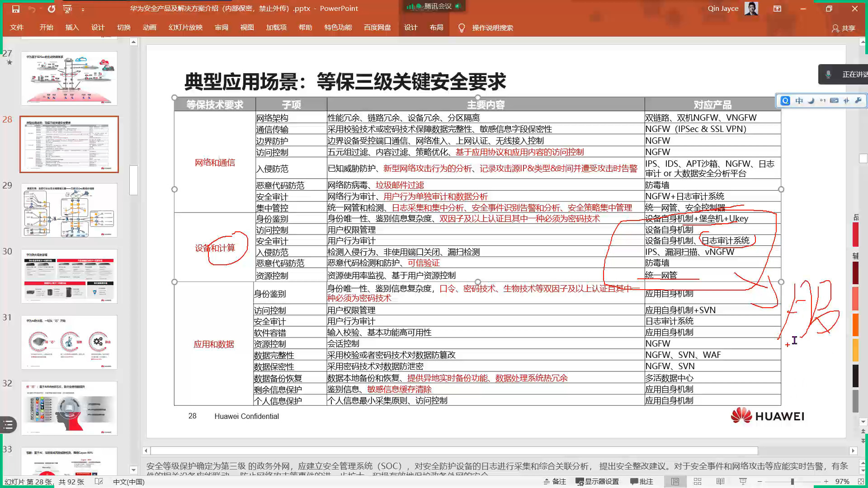
Task: Open the table tools 布局 tab
Action: 436,28
